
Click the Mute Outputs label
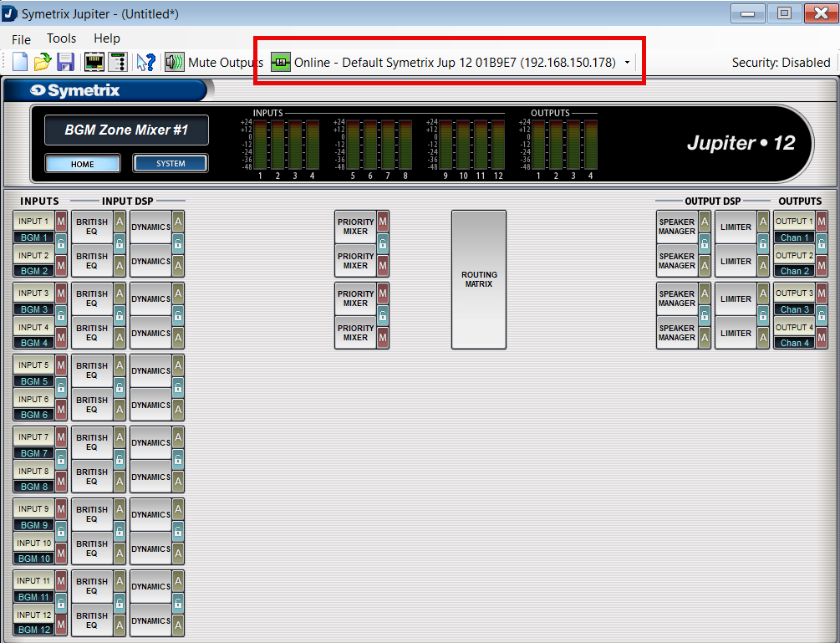(x=226, y=63)
